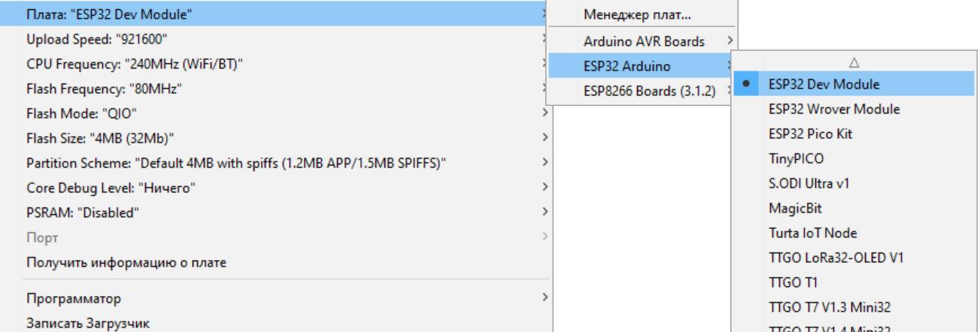Click arrow next to ESP8266 Boards (3.1.2)
The width and height of the screenshot is (980, 332).
pyautogui.click(x=730, y=91)
